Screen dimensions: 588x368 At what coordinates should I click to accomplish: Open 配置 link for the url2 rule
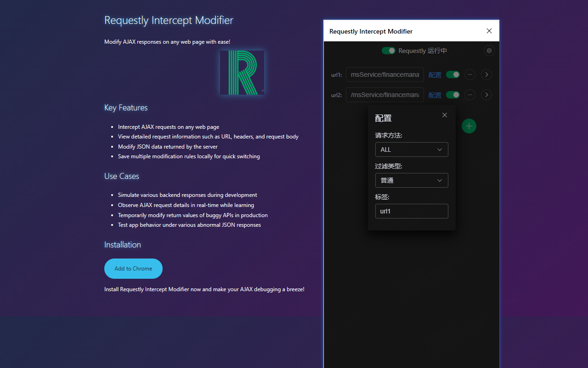(435, 95)
